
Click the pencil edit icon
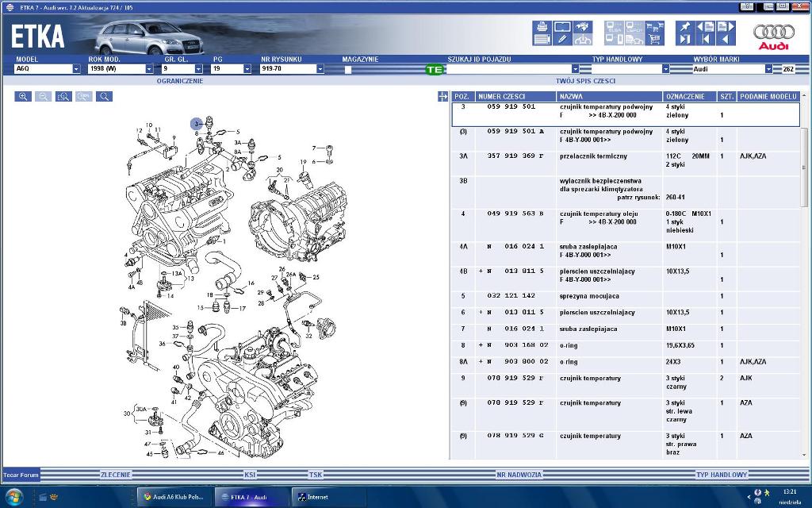[x=562, y=40]
